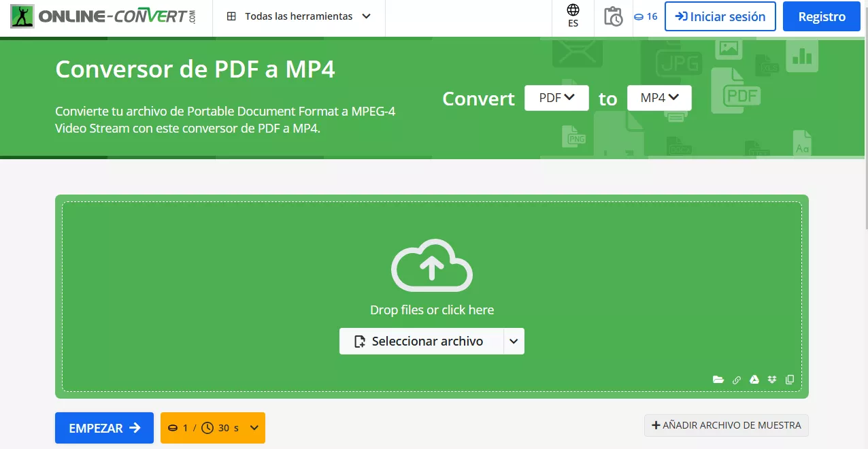Choose the Google Drive upload icon
The height and width of the screenshot is (449, 868).
coord(754,380)
